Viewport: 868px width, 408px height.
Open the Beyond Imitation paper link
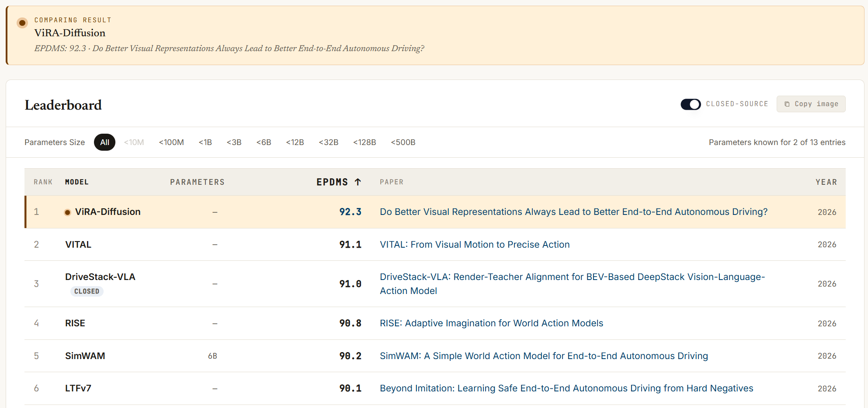click(x=566, y=388)
